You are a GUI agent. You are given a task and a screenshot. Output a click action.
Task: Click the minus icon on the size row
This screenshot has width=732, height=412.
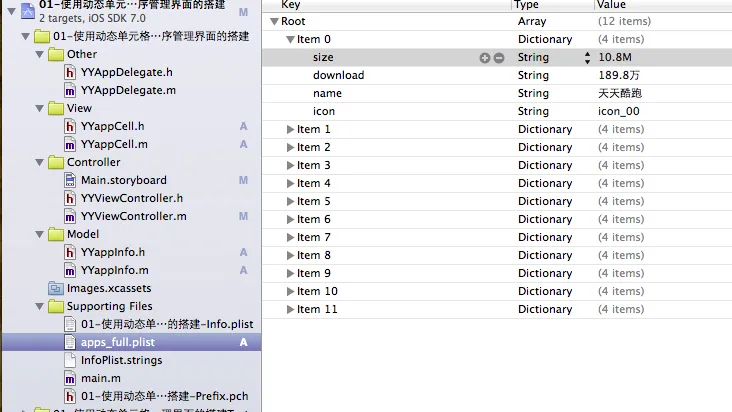(499, 57)
